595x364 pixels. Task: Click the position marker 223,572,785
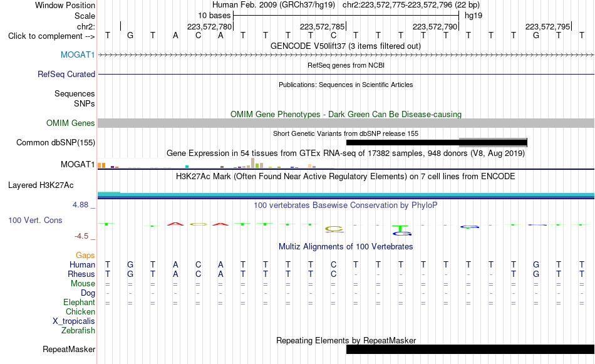322,26
